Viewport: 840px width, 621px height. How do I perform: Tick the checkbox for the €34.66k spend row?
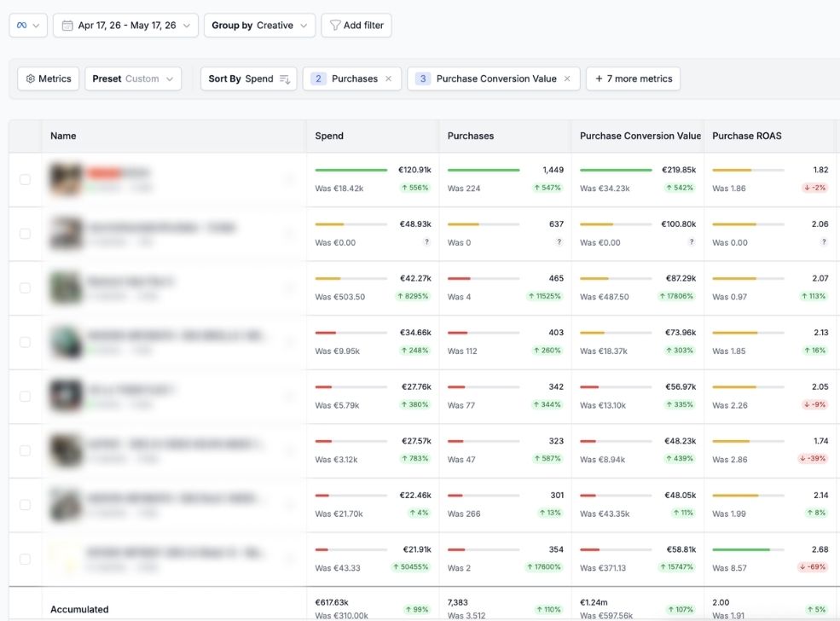(x=26, y=342)
